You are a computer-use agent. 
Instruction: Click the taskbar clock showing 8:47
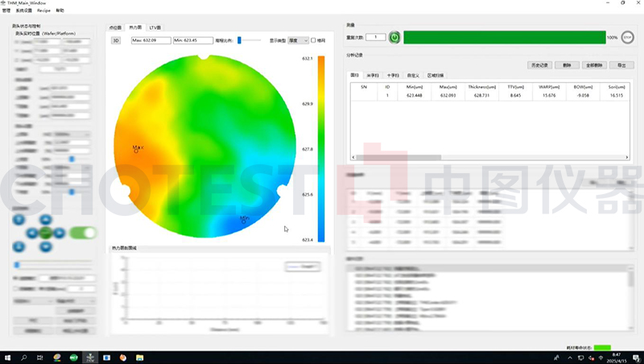tap(617, 358)
